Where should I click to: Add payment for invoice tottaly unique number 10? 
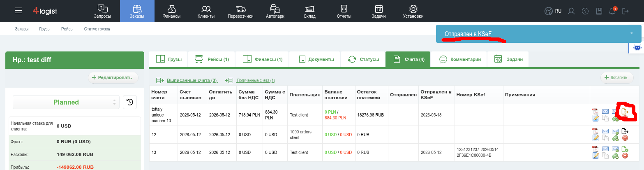coord(615,119)
